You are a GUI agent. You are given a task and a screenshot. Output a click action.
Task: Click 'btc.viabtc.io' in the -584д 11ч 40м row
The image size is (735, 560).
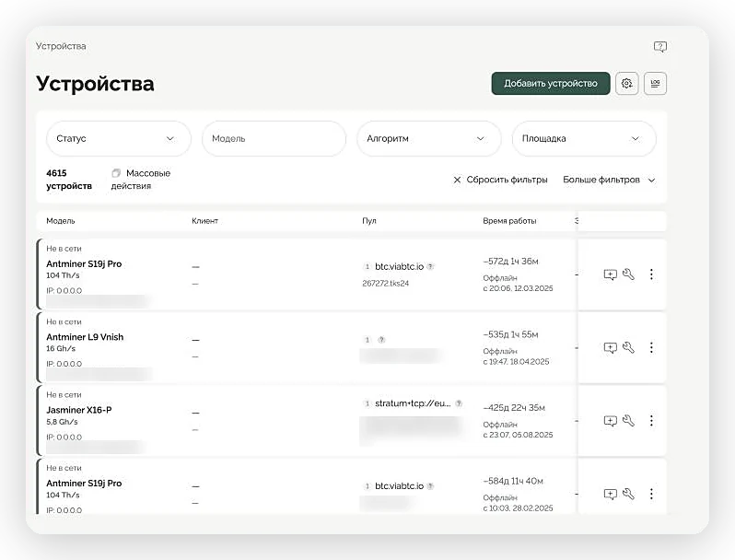tap(400, 486)
